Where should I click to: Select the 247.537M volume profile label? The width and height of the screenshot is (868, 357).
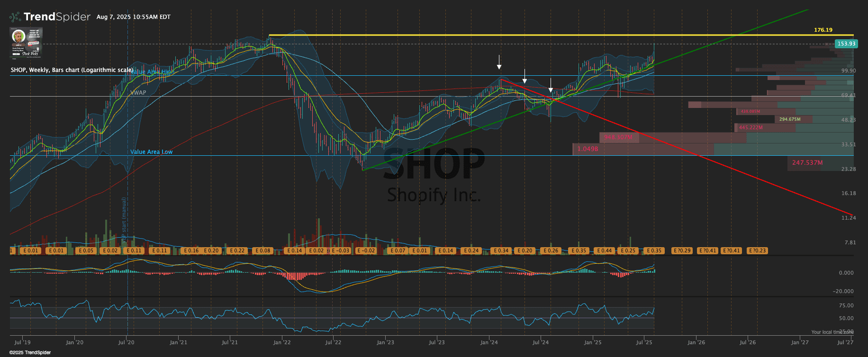pos(807,162)
